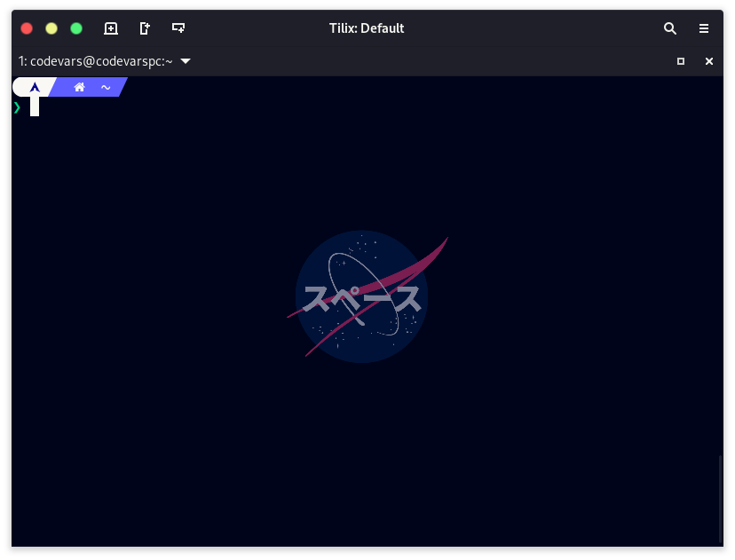Click the tilde directory segment in the prompt

[106, 87]
